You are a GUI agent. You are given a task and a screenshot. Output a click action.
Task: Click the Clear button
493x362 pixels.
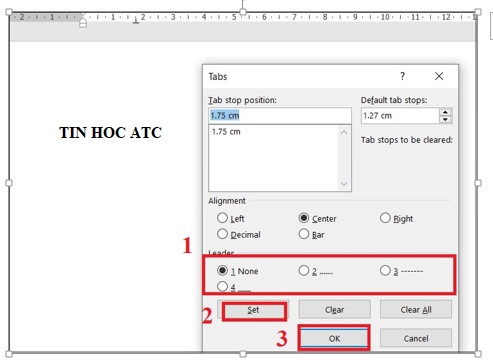[x=334, y=310]
